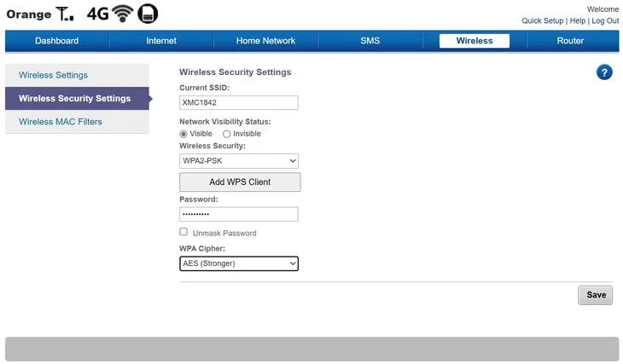Image resolution: width=623 pixels, height=364 pixels.
Task: Open help via blue question mark icon
Action: click(604, 72)
